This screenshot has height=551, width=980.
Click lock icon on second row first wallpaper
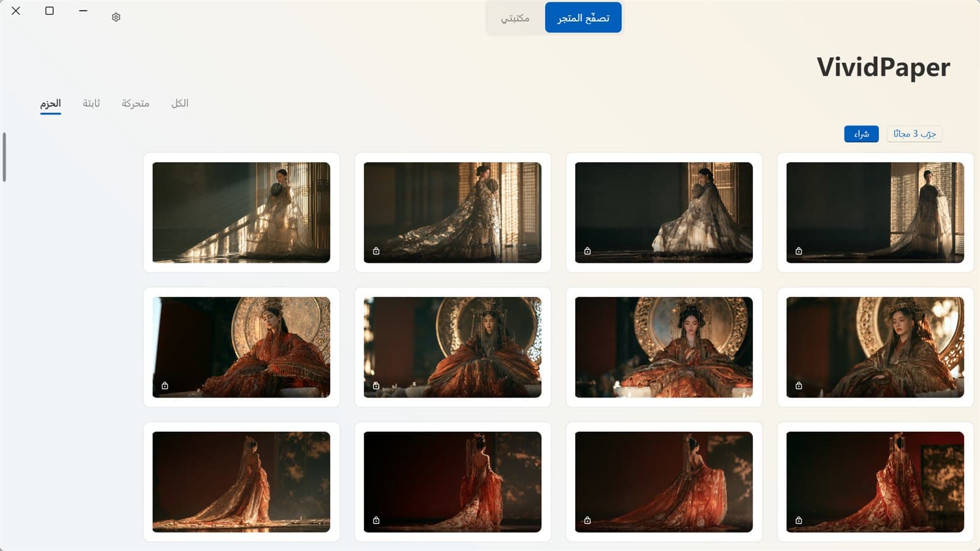tap(165, 386)
